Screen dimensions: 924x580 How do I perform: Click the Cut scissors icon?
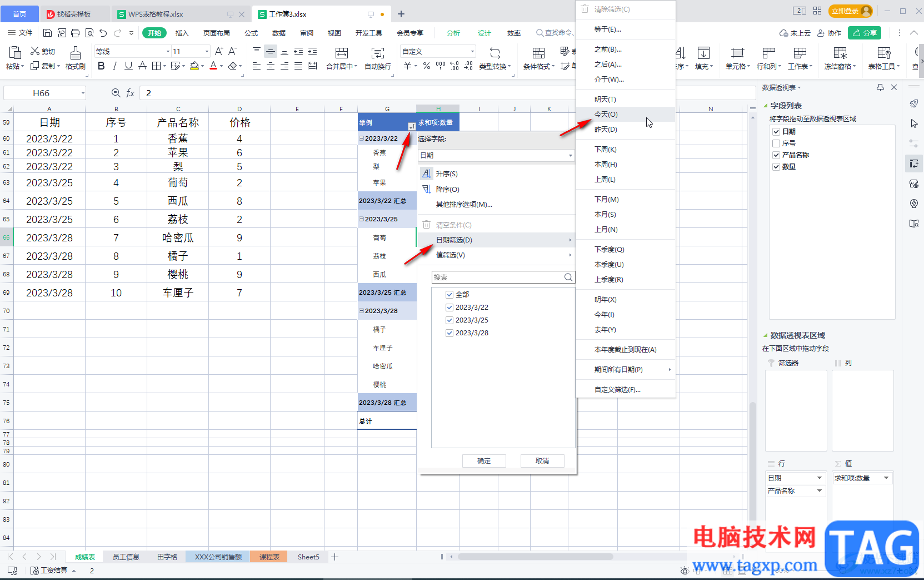[x=35, y=51]
